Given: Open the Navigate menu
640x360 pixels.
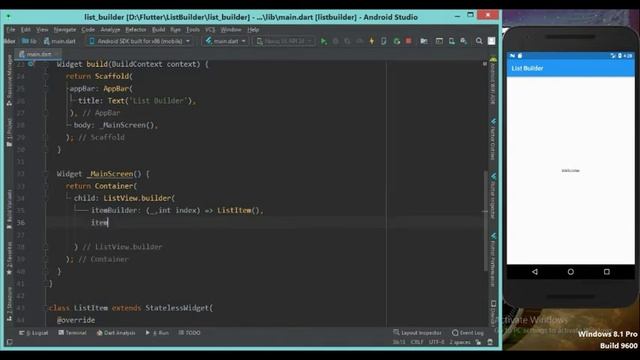Looking at the screenshot, I should (x=65, y=30).
